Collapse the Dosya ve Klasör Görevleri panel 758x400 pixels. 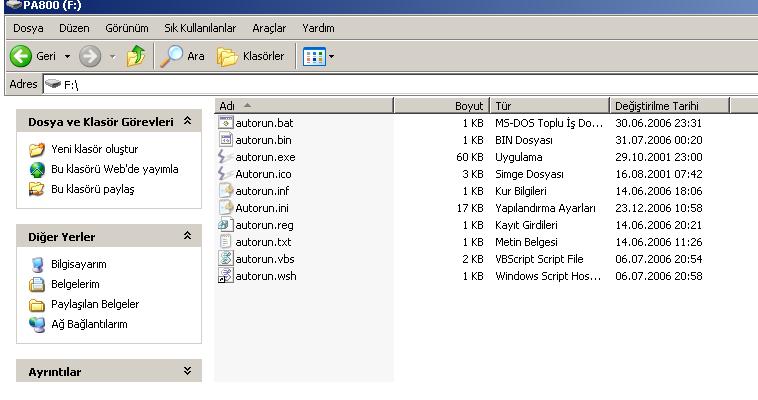pyautogui.click(x=187, y=122)
